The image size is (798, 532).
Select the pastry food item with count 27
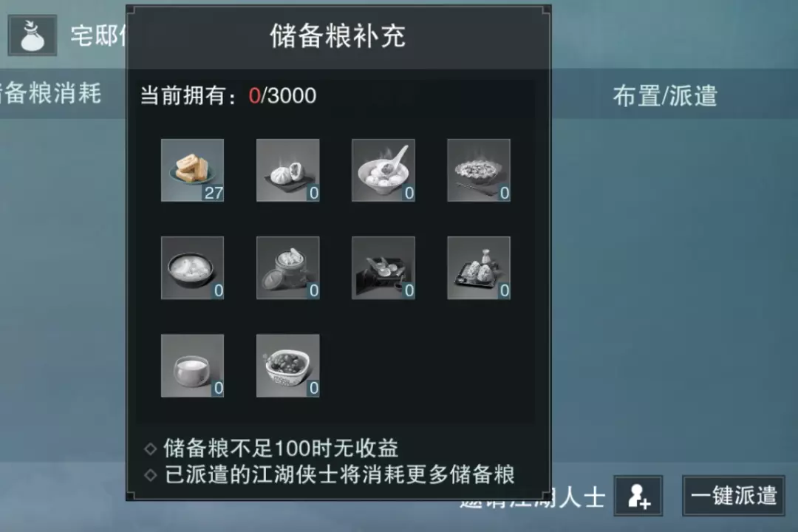(192, 170)
